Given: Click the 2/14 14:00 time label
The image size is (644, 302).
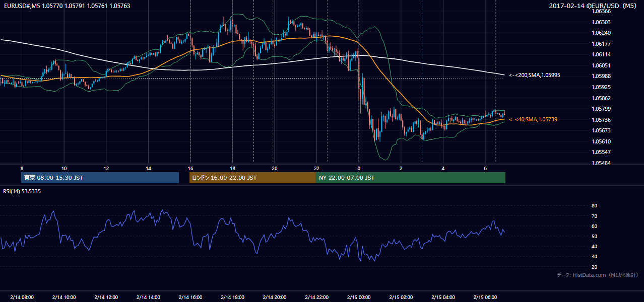Looking at the screenshot, I should click(148, 297).
